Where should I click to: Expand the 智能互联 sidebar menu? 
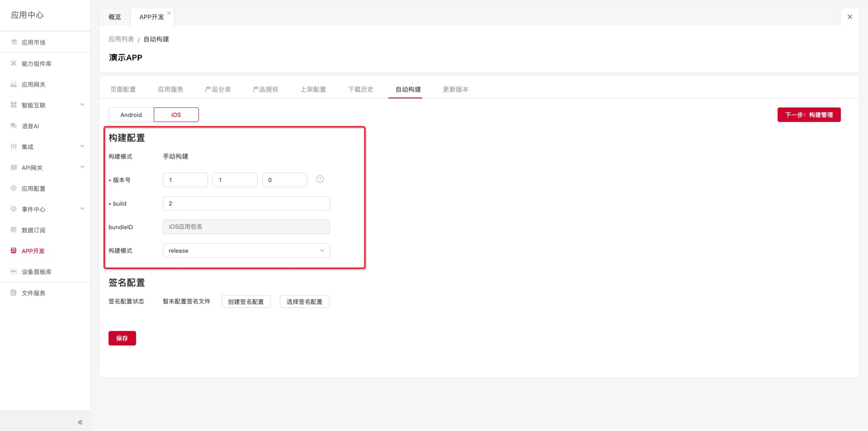82,105
